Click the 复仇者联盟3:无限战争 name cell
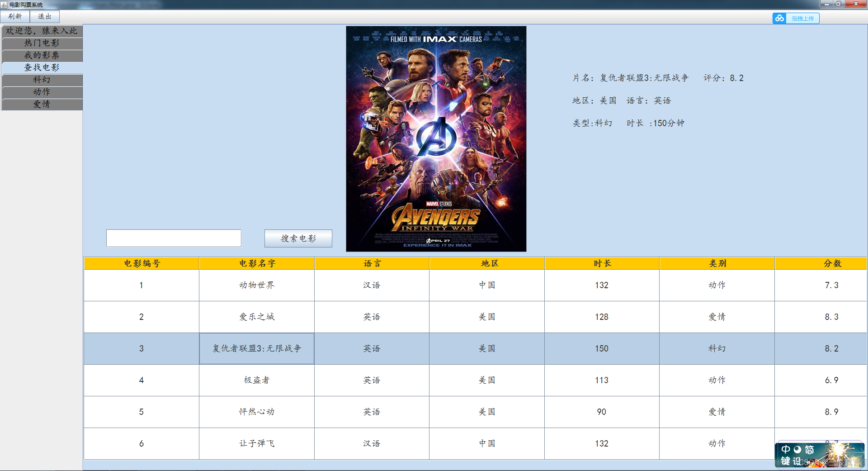This screenshot has height=471, width=868. 256,348
